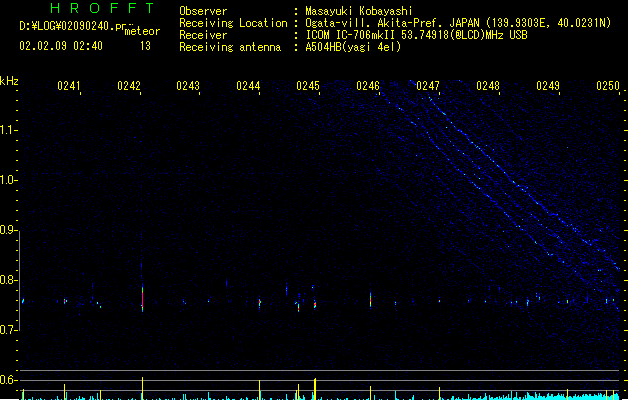Click the 0.9 kHz axis label
Viewport: 629px width, 400px height.
[x=8, y=230]
